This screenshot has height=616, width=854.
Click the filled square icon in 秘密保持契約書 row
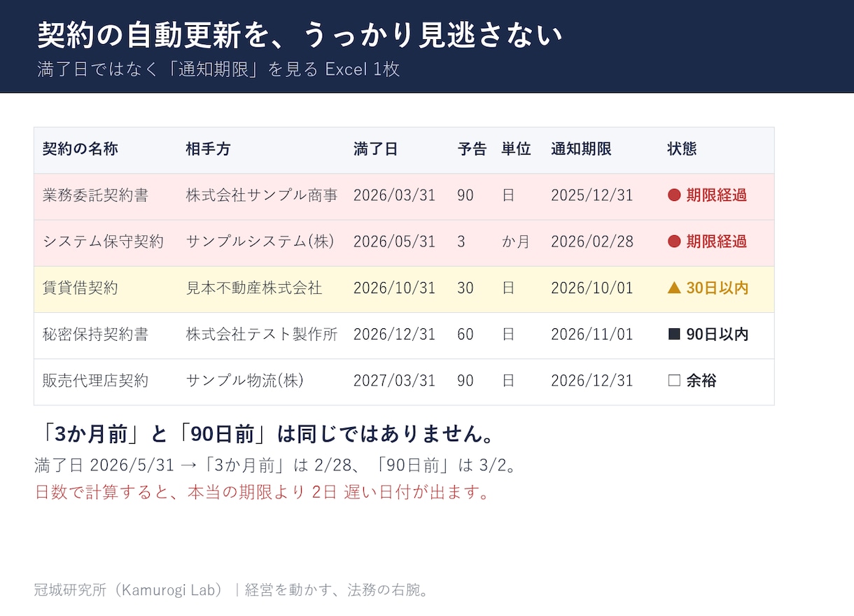point(674,335)
